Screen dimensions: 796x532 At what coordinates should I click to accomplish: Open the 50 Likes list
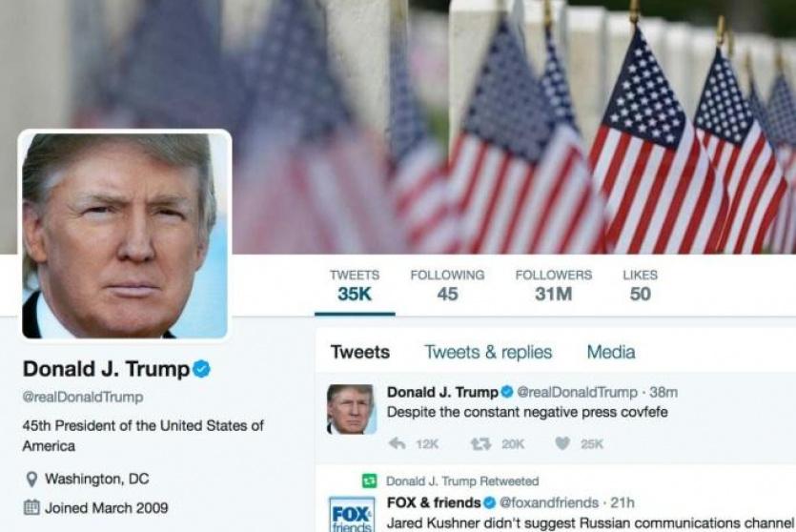(x=641, y=286)
